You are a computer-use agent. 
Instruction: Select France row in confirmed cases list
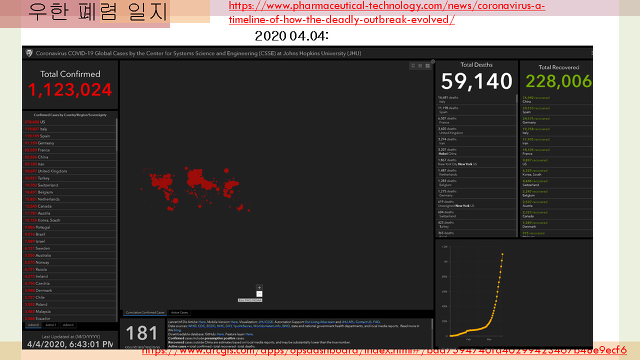pyautogui.click(x=70, y=150)
